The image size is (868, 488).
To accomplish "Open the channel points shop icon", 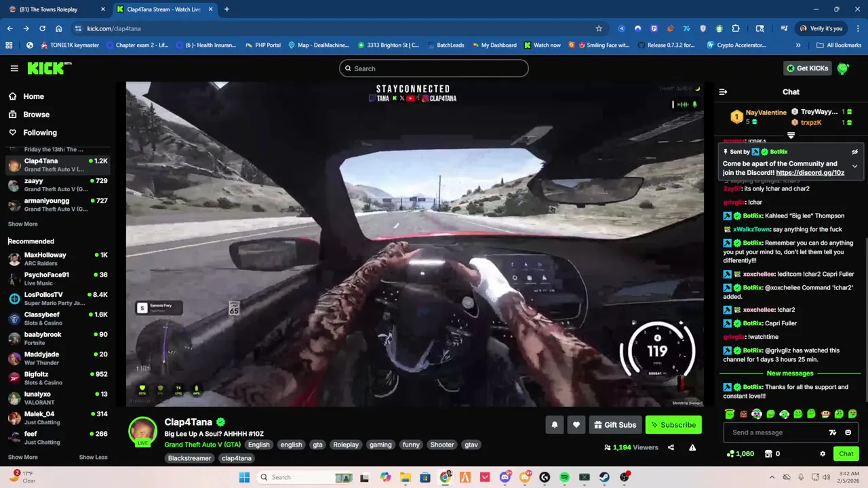I will point(768,453).
